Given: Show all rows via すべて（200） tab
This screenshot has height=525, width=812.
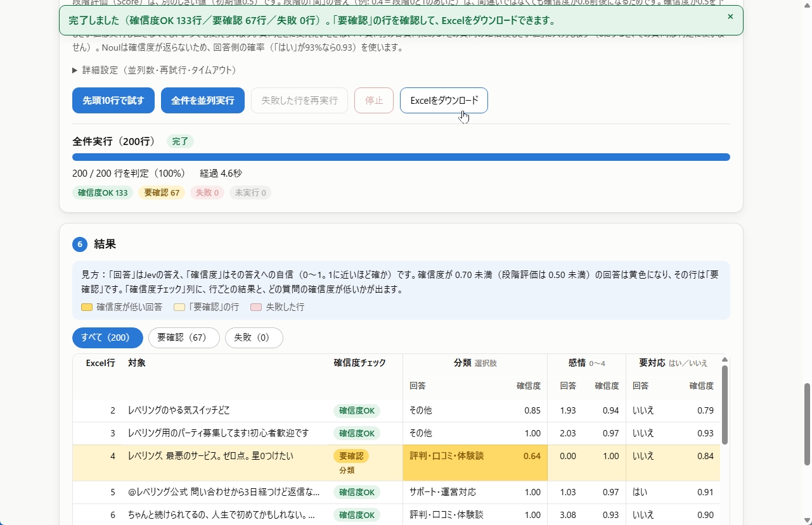Looking at the screenshot, I should [108, 338].
